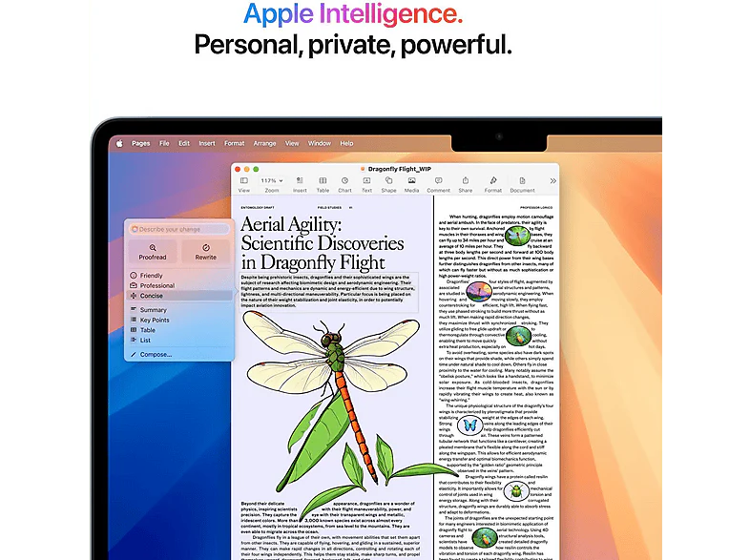Click the FIELD STUDIES header text
Viewport: 750px width, 560px height.
pos(329,208)
